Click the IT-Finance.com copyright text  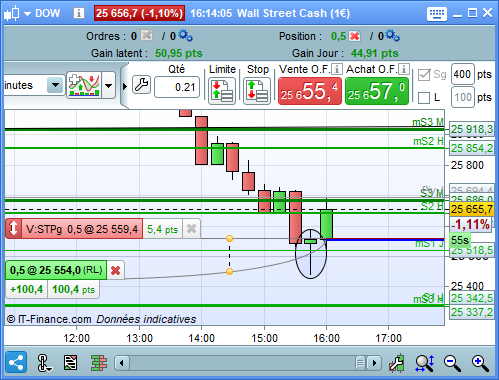click(49, 319)
